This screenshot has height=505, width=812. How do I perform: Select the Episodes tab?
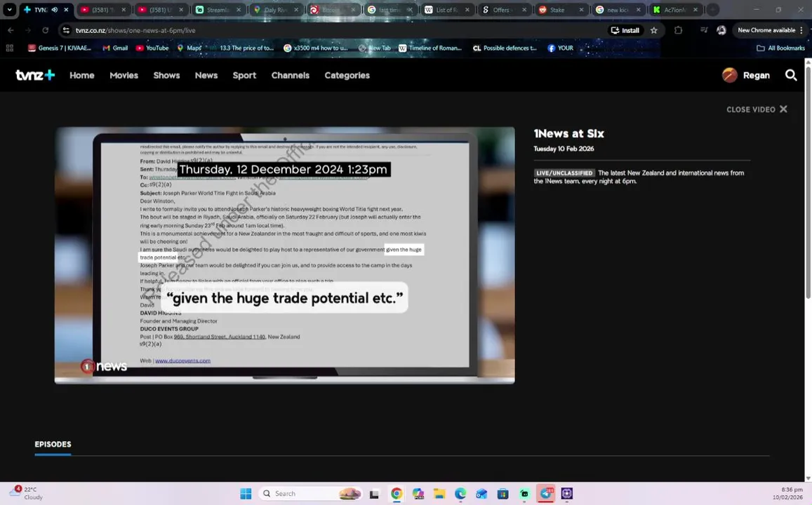pyautogui.click(x=53, y=445)
